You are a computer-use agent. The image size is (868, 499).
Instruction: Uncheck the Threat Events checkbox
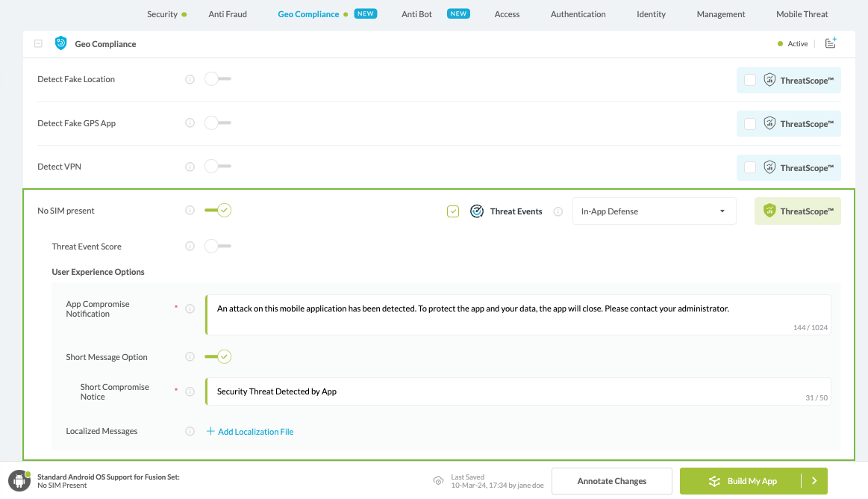click(453, 211)
